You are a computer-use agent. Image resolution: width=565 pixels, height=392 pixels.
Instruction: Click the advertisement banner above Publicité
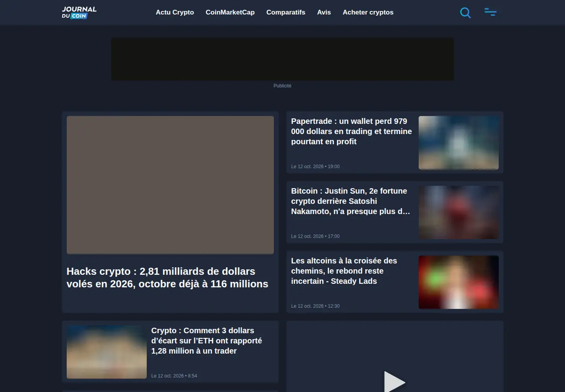(282, 59)
